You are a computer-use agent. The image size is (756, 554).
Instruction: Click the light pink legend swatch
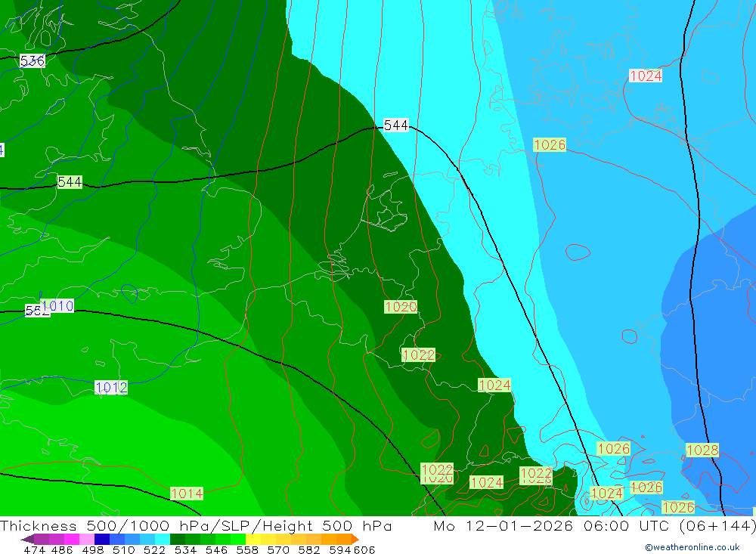(x=85, y=539)
